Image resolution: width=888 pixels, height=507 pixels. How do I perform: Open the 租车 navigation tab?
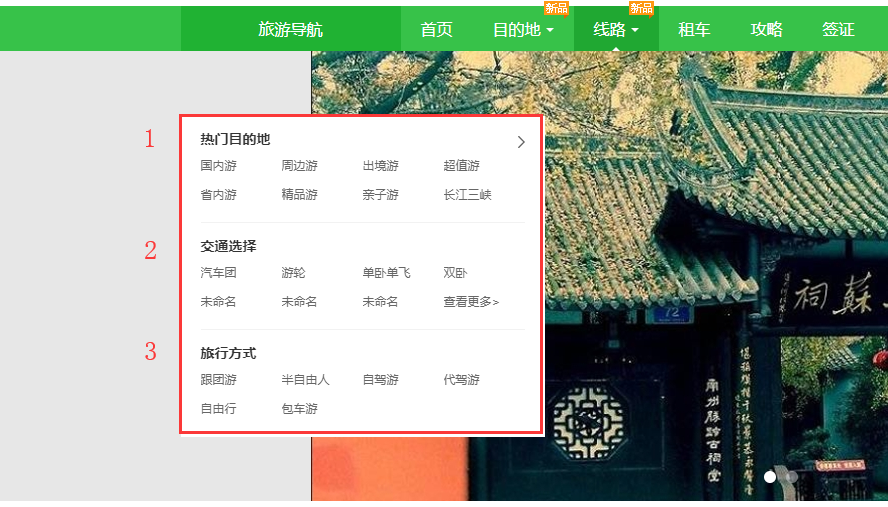(x=694, y=30)
